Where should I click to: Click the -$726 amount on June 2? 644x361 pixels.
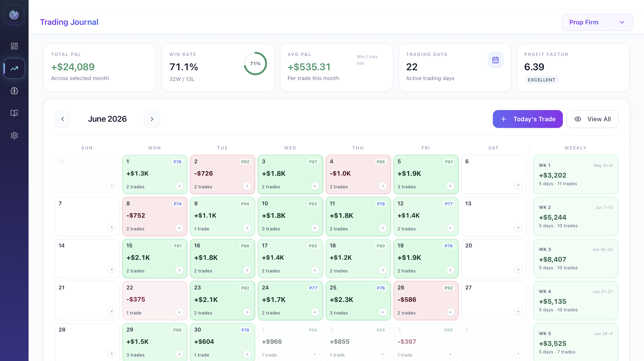tap(203, 173)
